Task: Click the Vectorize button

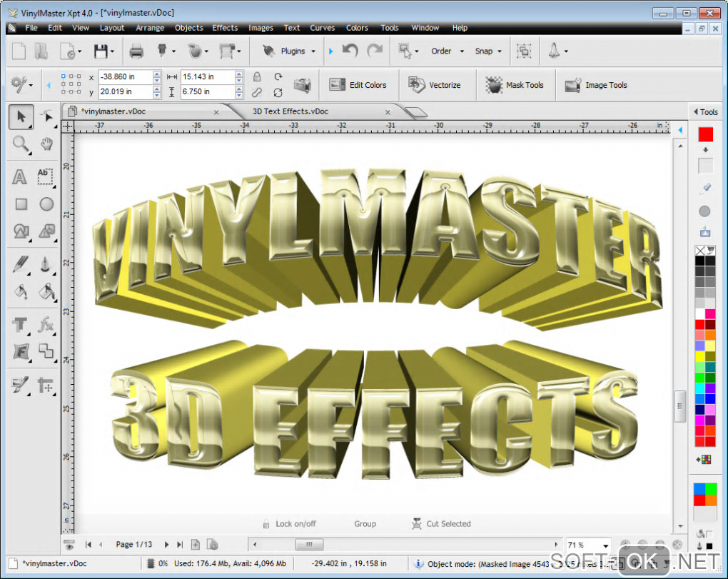Action: [x=435, y=85]
